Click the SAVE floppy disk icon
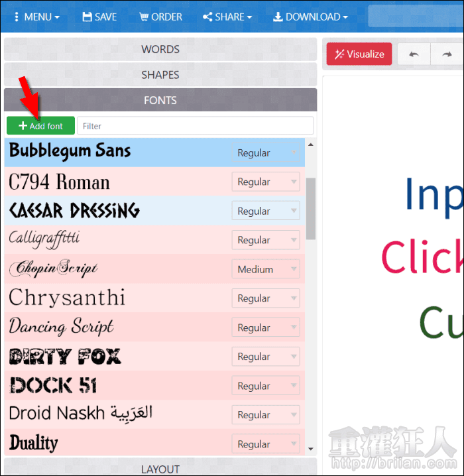 click(87, 17)
